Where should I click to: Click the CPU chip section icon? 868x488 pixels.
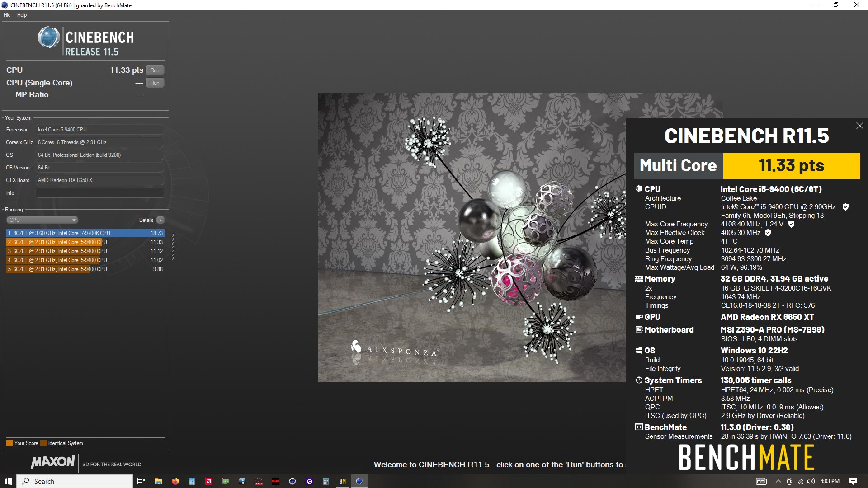click(639, 189)
